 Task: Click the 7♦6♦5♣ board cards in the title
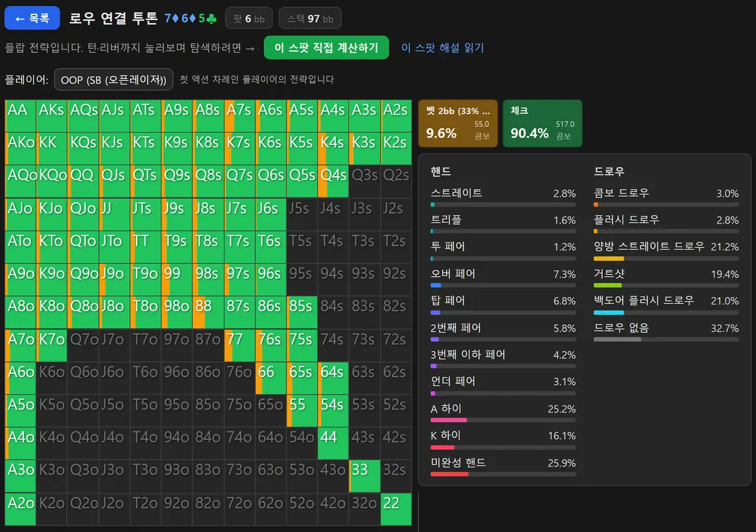[191, 18]
